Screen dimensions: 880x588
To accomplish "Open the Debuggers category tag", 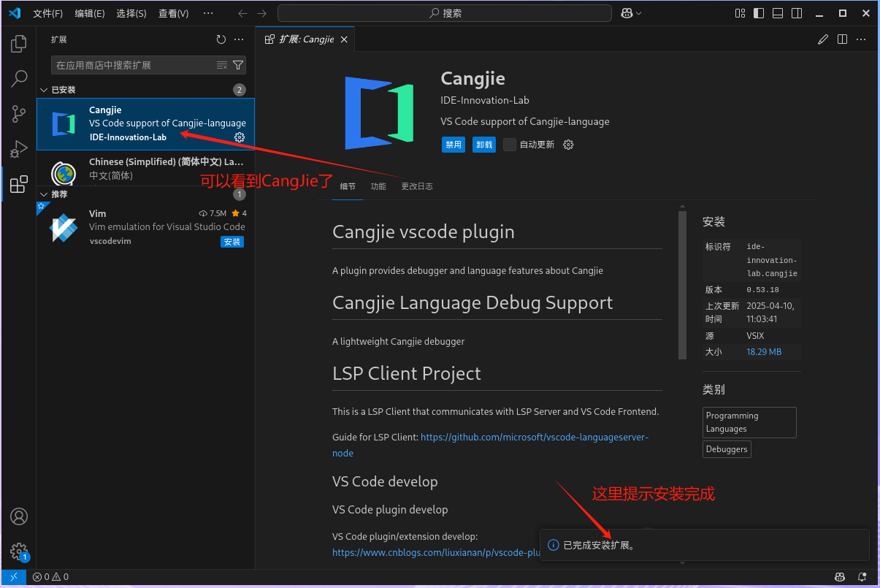I will coord(727,449).
